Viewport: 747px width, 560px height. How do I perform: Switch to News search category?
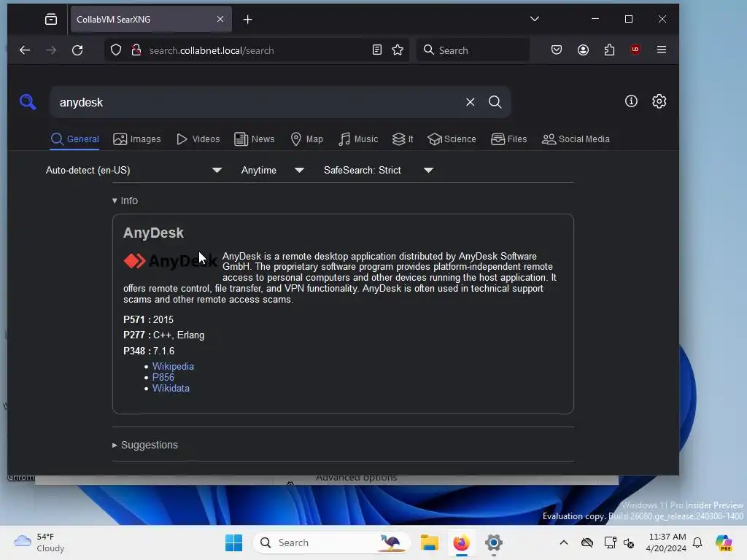click(x=255, y=139)
